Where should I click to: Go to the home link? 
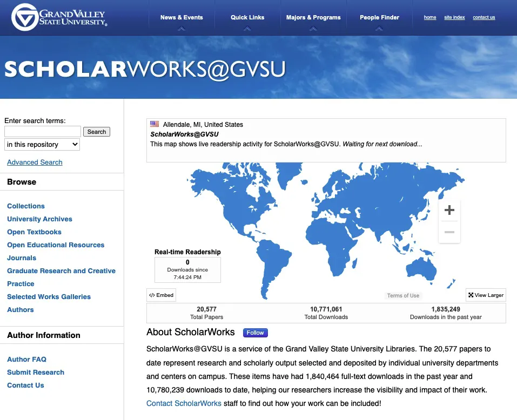pyautogui.click(x=430, y=17)
